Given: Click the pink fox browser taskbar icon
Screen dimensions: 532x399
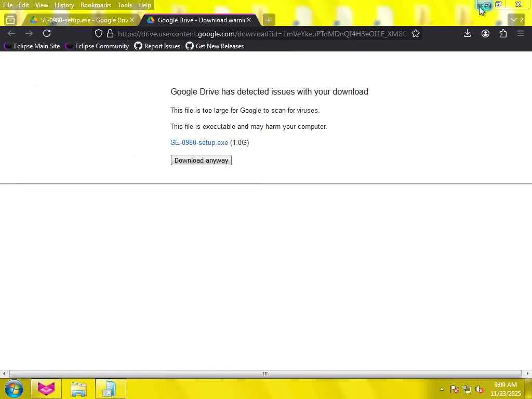Looking at the screenshot, I should pyautogui.click(x=46, y=389).
